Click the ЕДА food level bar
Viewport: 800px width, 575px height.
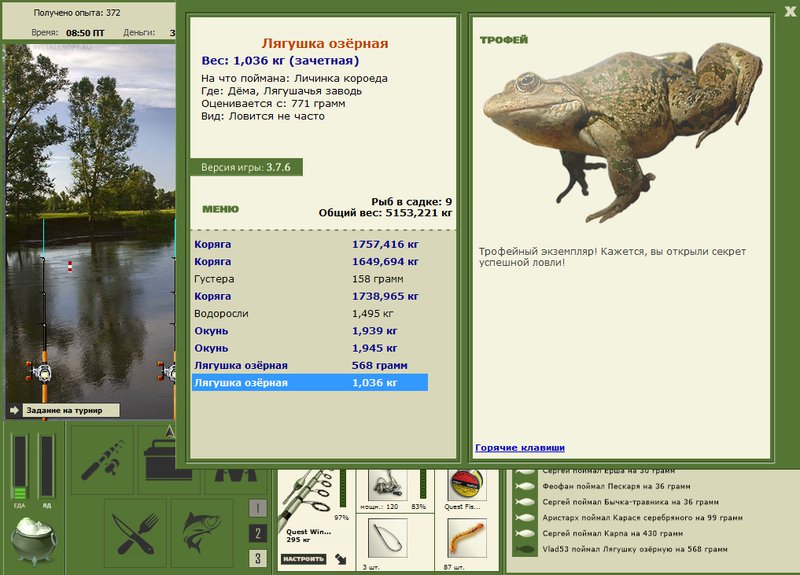coord(20,467)
